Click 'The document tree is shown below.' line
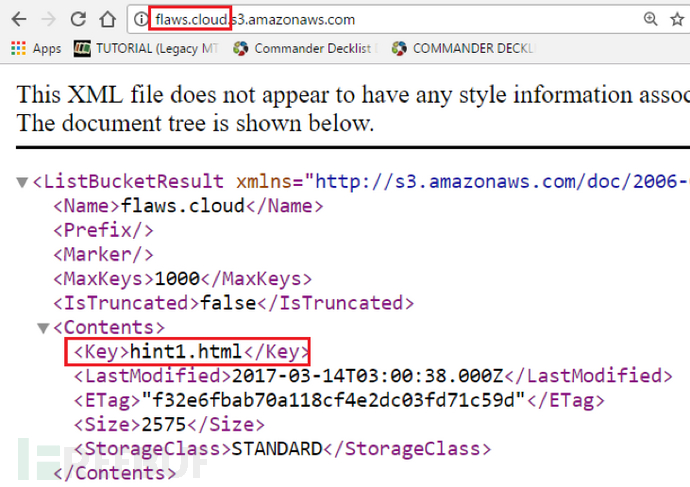This screenshot has height=487, width=690. point(195,123)
